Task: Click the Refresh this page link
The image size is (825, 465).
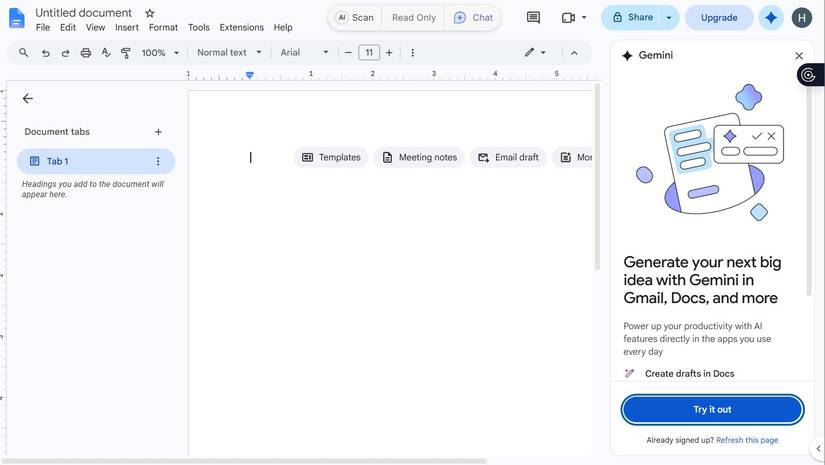Action: tap(747, 440)
